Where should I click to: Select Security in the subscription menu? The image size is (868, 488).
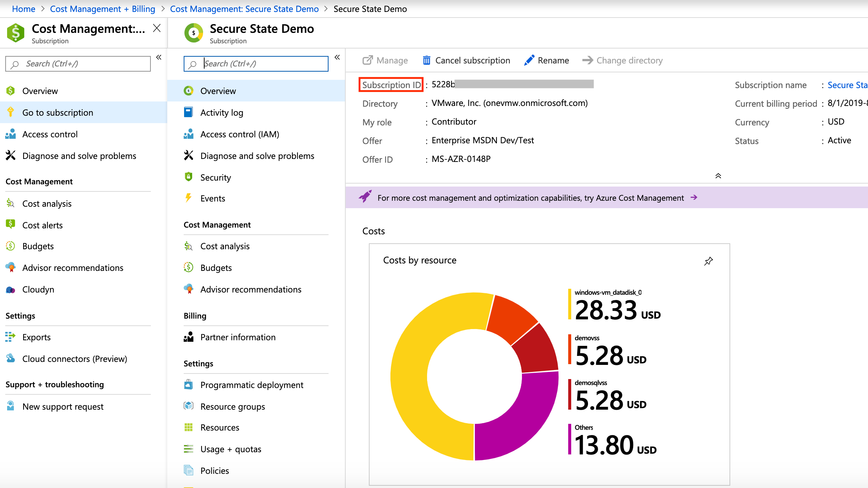coord(215,177)
